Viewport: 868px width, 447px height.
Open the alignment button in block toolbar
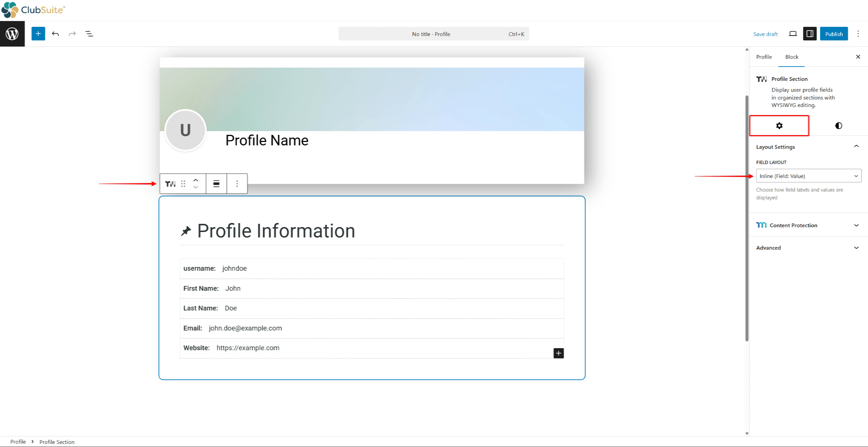[216, 184]
